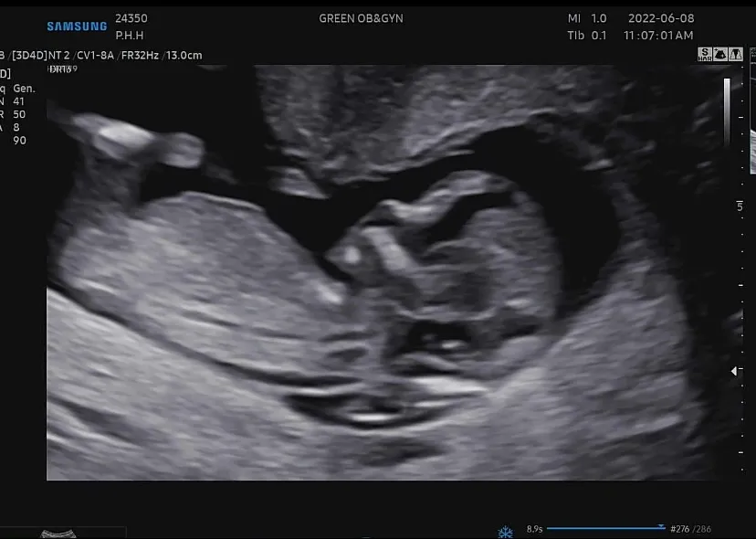Screen dimensions: 756x539
Task: Click the [3D4D] mode label
Action: (29, 55)
